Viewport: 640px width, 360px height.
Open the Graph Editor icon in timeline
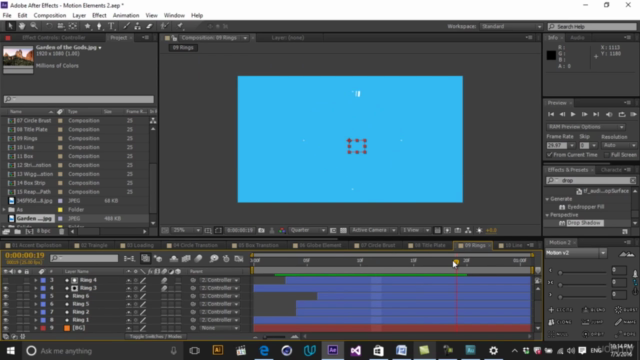(239, 258)
